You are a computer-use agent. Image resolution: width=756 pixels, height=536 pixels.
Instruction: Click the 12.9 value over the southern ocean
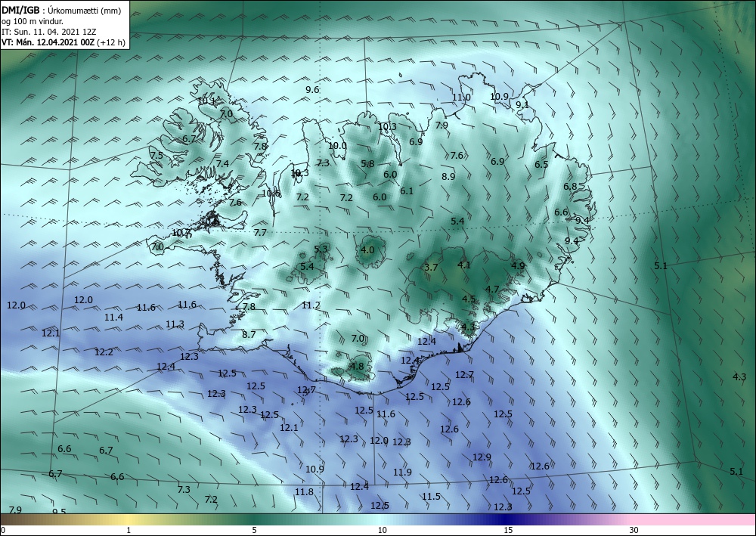482,457
